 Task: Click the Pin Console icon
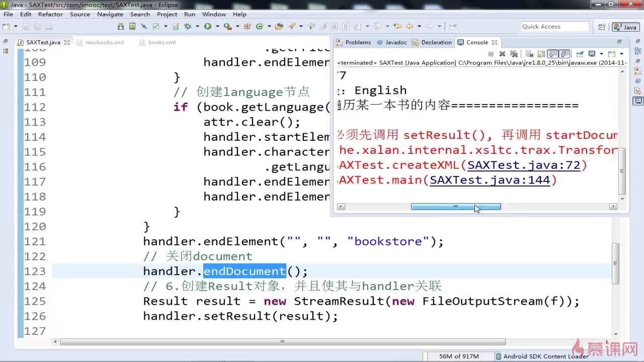(x=580, y=54)
